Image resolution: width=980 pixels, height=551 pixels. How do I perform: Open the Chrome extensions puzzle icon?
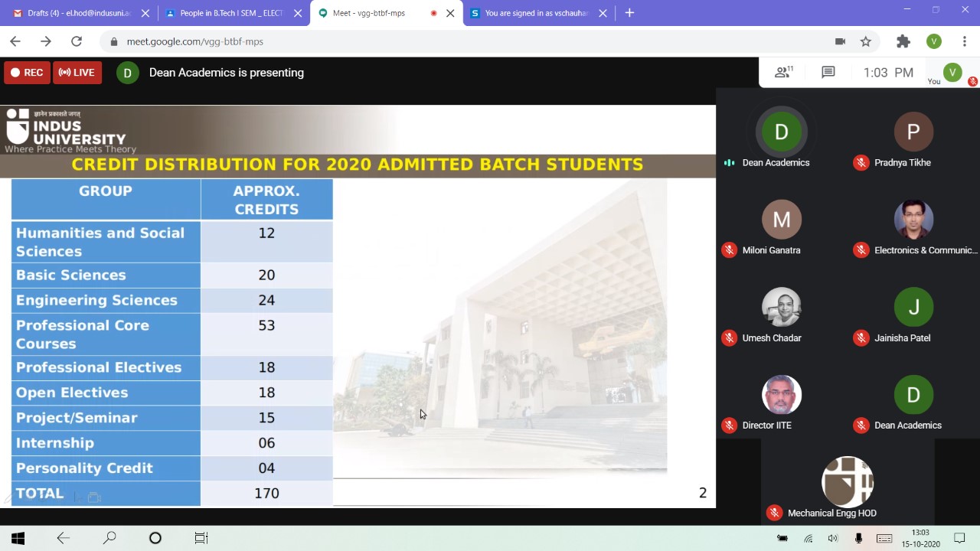click(x=903, y=41)
